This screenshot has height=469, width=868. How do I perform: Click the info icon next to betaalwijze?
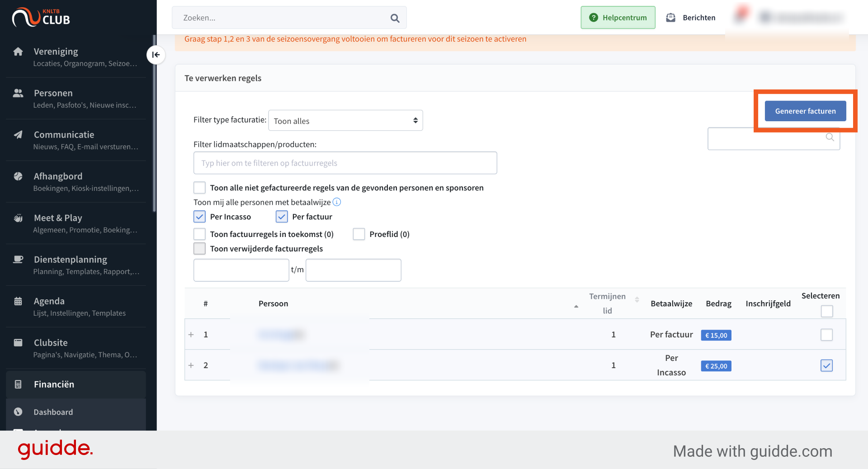click(x=337, y=202)
